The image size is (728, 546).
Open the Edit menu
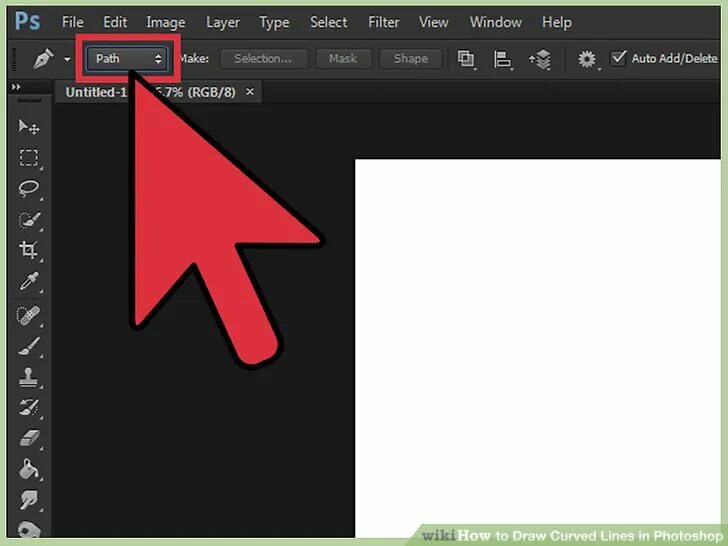[x=115, y=22]
